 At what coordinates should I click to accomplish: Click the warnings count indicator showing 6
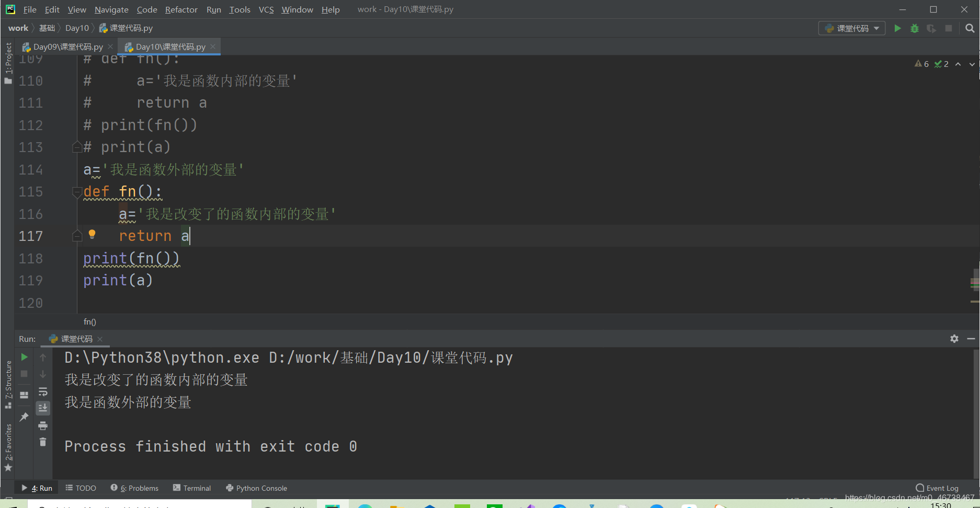click(x=921, y=64)
